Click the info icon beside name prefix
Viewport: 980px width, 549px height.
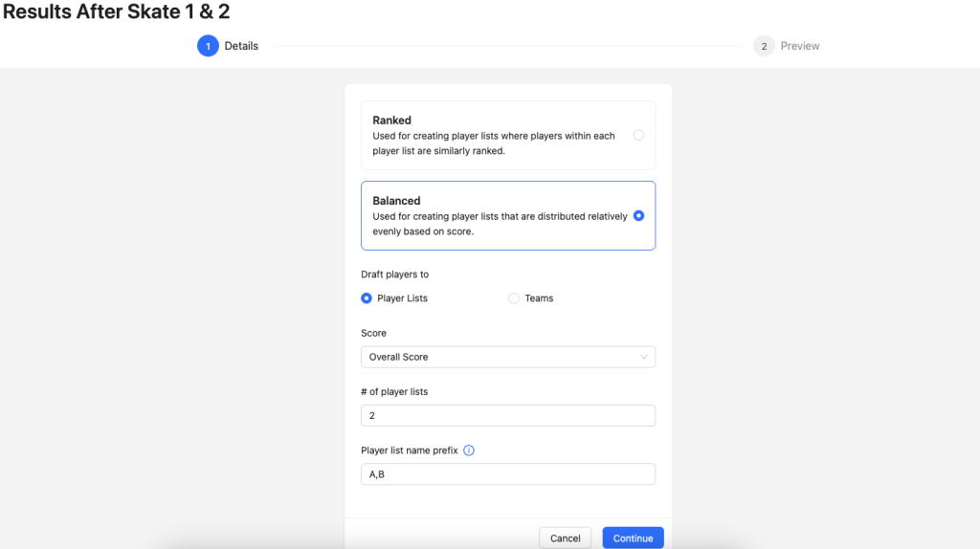(x=469, y=450)
